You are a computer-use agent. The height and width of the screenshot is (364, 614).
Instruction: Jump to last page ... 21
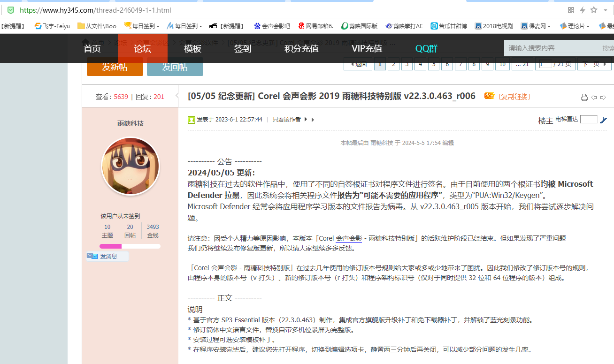tap(522, 64)
